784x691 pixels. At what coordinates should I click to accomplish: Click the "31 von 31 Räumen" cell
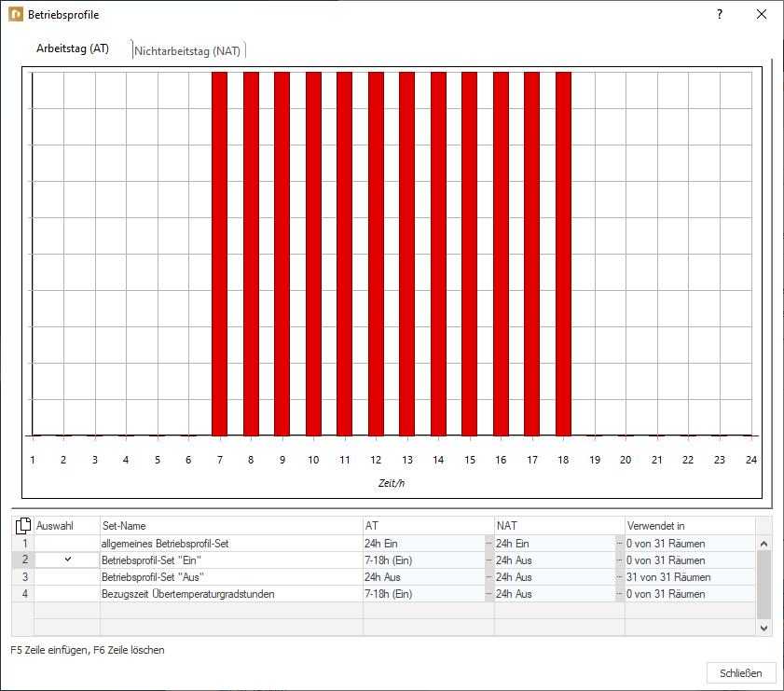(690, 577)
